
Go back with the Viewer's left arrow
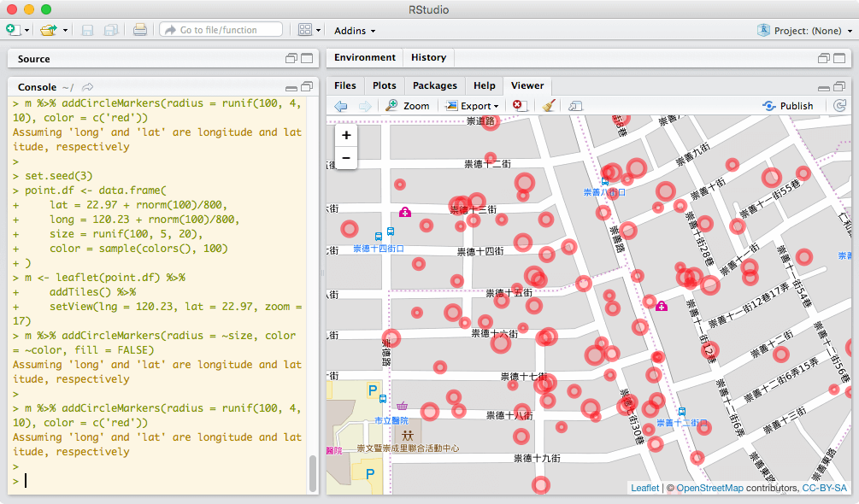[x=341, y=106]
